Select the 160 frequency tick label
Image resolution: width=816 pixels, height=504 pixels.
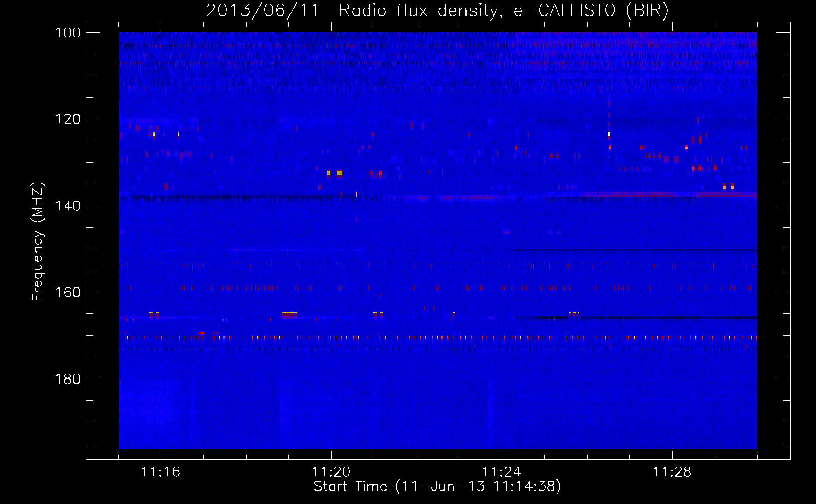tap(68, 292)
